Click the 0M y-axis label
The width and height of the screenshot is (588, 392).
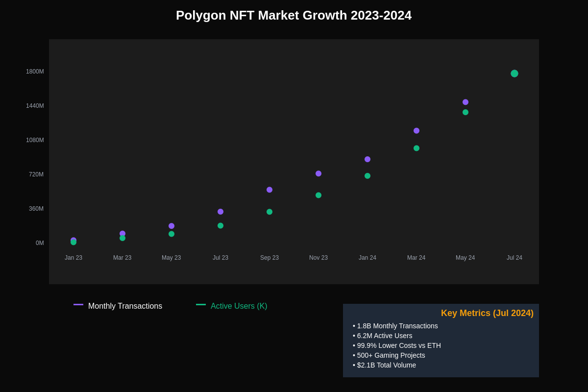pos(40,243)
